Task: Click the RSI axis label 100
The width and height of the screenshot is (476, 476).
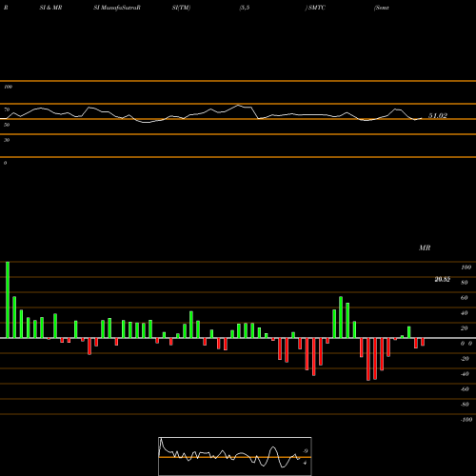Action: point(8,87)
